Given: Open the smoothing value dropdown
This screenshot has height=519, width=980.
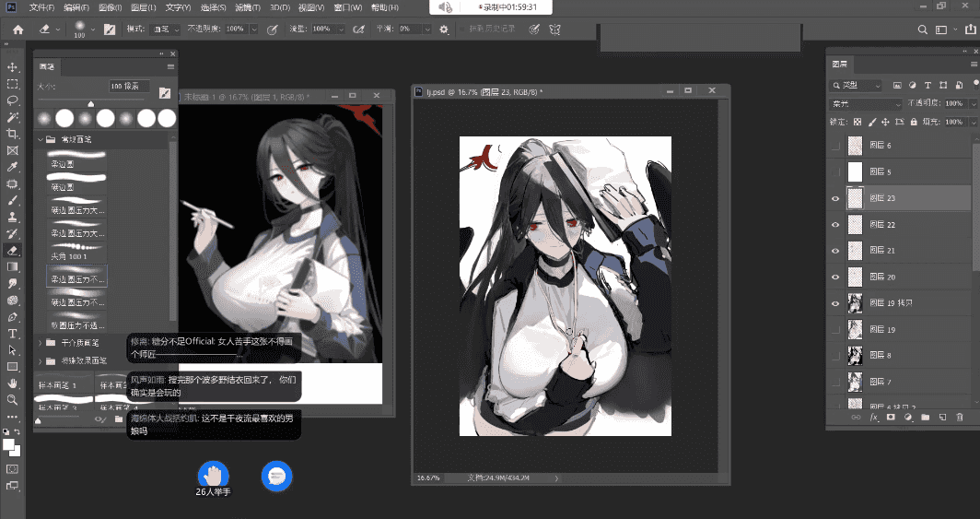Looking at the screenshot, I should 427,29.
